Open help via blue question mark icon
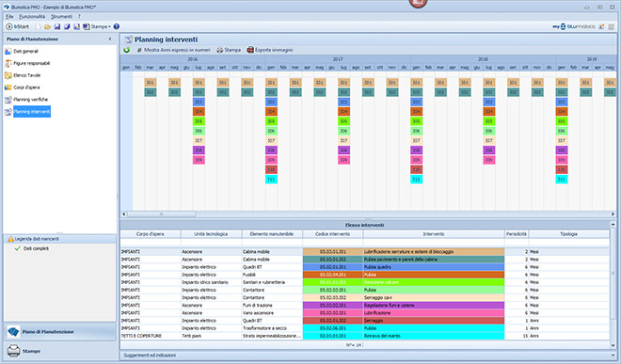 click(117, 26)
